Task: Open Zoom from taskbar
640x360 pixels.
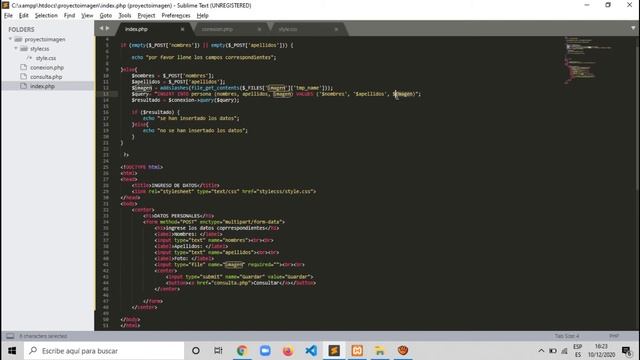Action: click(x=265, y=351)
